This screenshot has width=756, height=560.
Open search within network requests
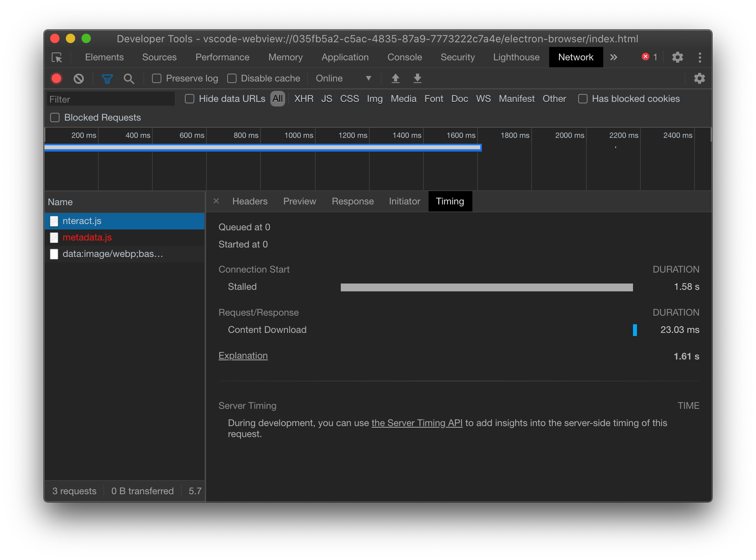(129, 79)
